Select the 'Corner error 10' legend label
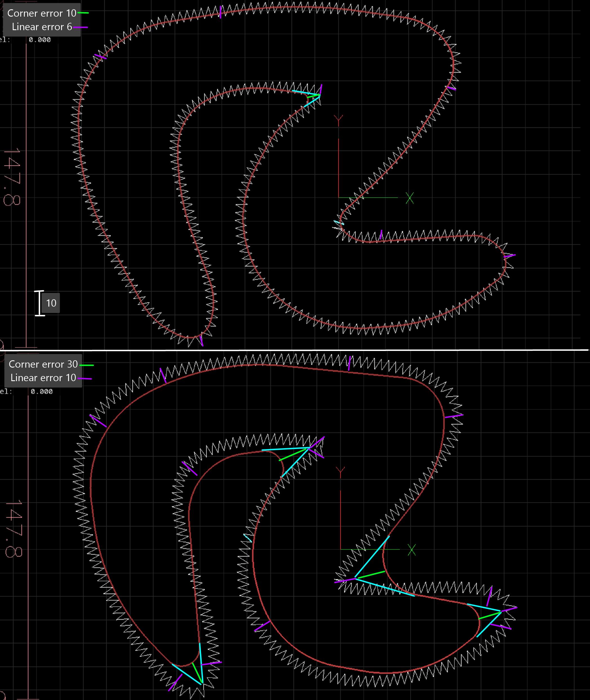This screenshot has height=700, width=590. click(x=41, y=13)
